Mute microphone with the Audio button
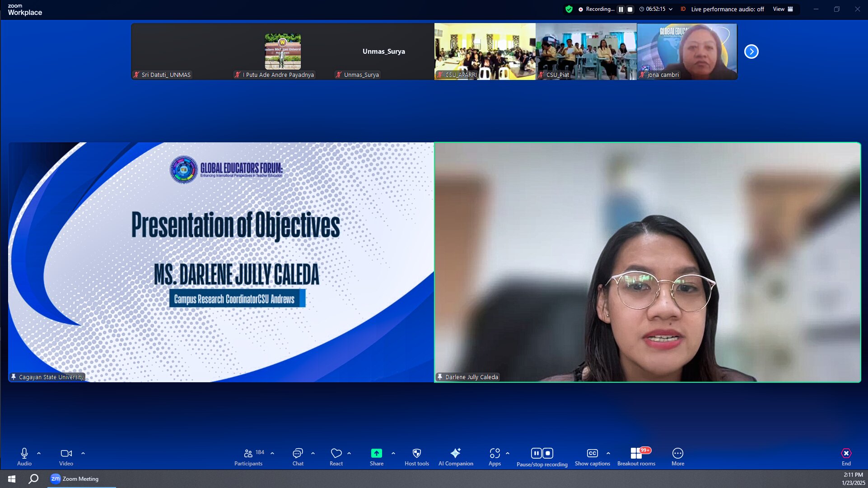This screenshot has width=868, height=488. coord(24,457)
